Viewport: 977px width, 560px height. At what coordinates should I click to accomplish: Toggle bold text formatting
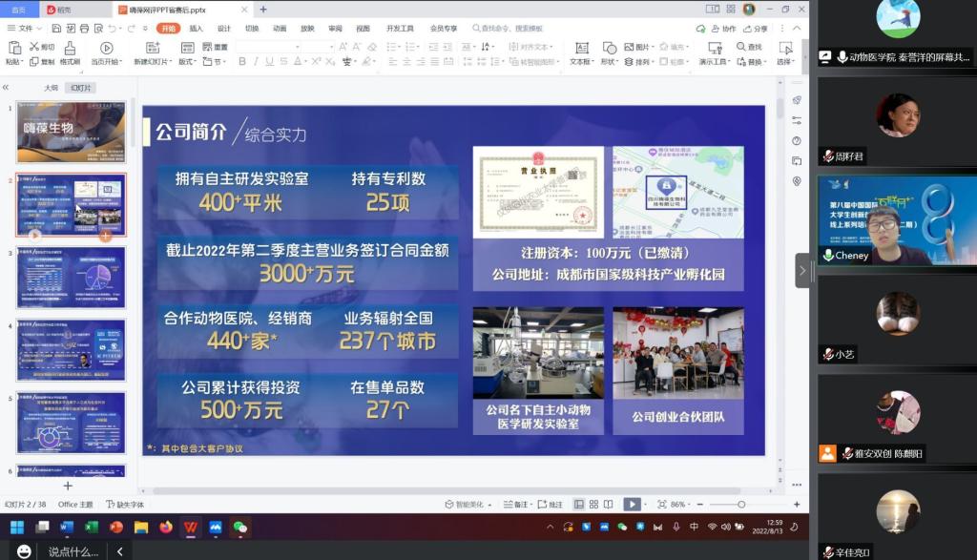point(242,62)
